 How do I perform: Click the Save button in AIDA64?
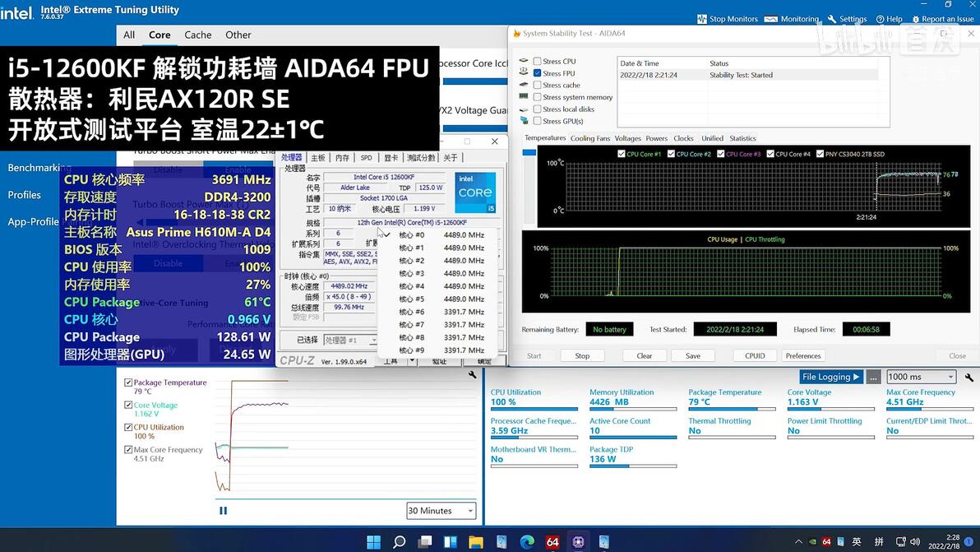[693, 355]
